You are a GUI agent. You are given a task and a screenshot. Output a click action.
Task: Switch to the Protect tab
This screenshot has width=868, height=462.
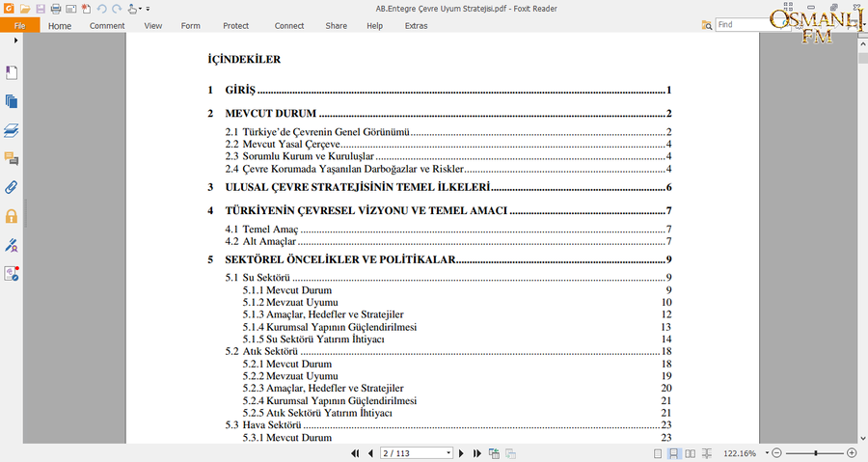pyautogui.click(x=236, y=25)
